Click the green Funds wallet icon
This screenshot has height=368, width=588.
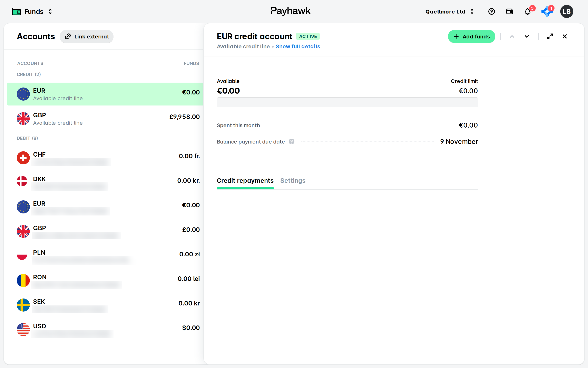pos(16,11)
